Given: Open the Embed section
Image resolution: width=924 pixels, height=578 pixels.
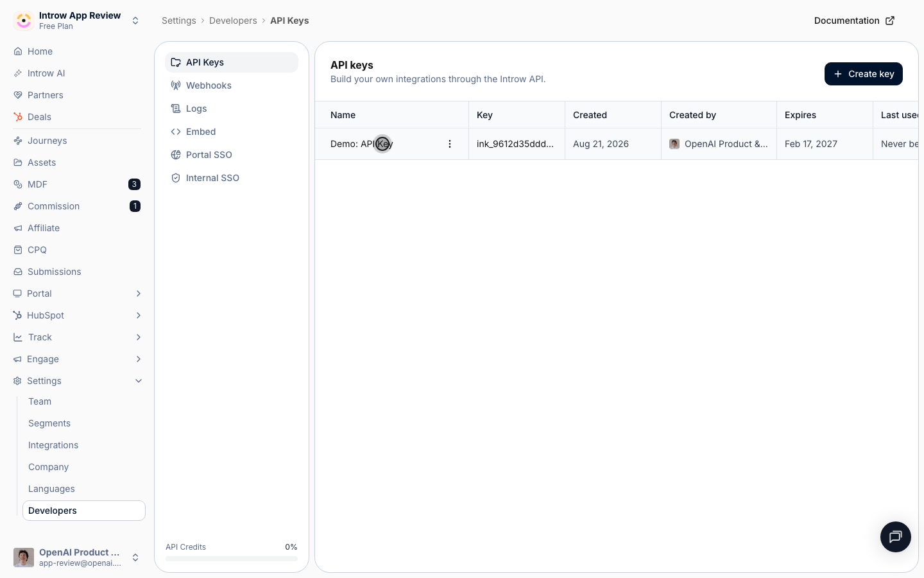Looking at the screenshot, I should 232,132.
